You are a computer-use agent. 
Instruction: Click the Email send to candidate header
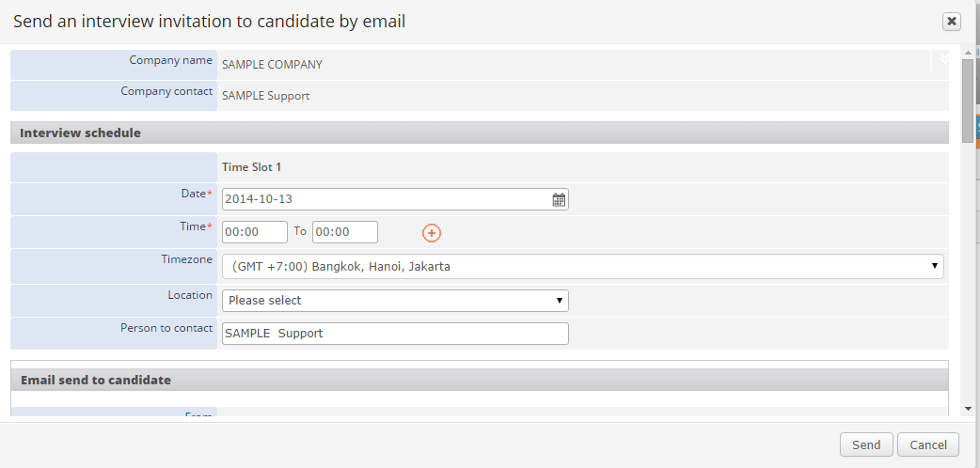click(x=480, y=380)
